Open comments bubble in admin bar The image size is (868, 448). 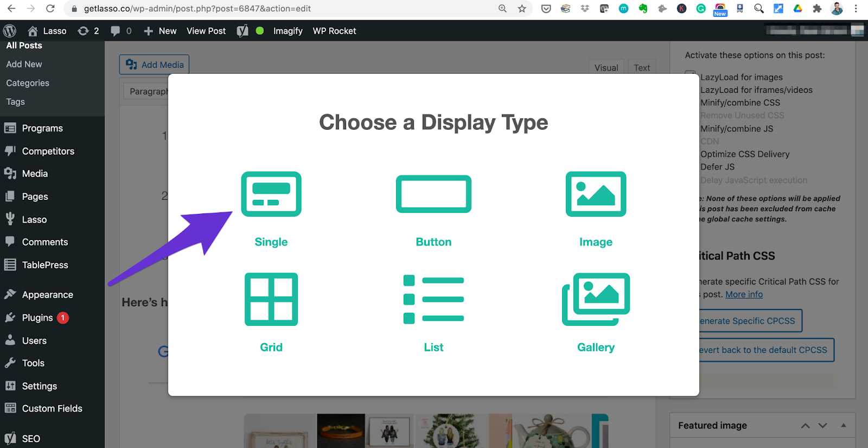click(x=121, y=31)
